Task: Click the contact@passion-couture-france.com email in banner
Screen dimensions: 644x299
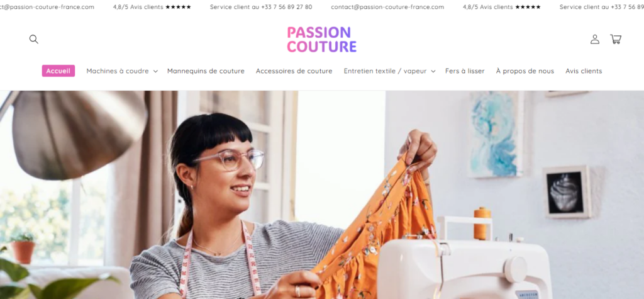Action: coord(387,7)
